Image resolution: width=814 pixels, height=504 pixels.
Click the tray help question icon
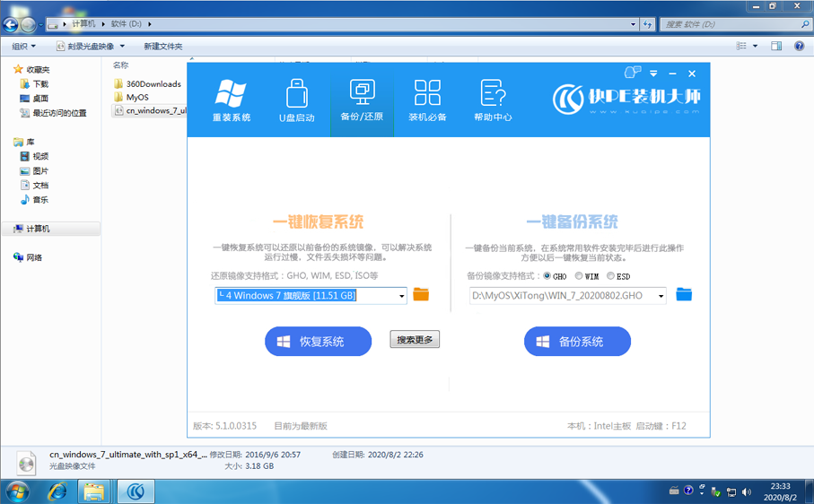688,491
